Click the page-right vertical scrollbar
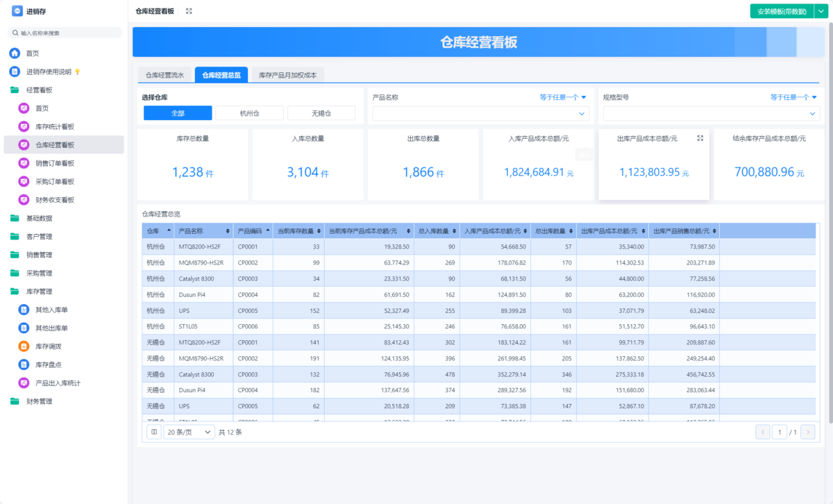The height and width of the screenshot is (504, 833). click(830, 222)
